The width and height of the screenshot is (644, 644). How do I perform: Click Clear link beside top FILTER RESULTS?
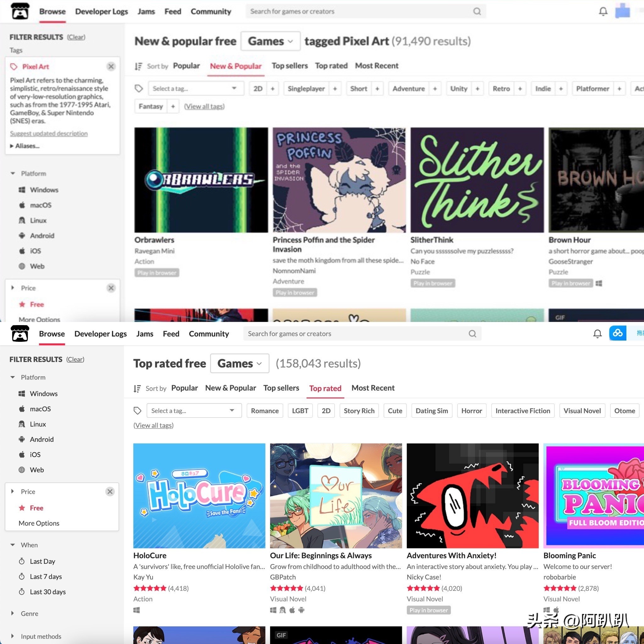(x=76, y=37)
